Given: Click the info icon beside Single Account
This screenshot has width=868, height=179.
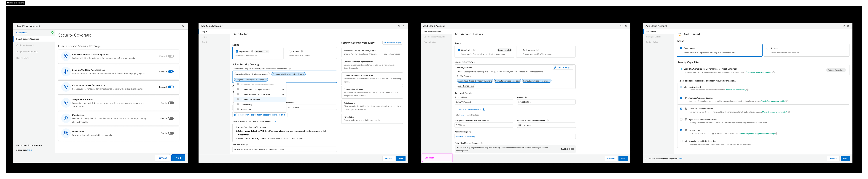Looking at the screenshot, I should [x=537, y=50].
